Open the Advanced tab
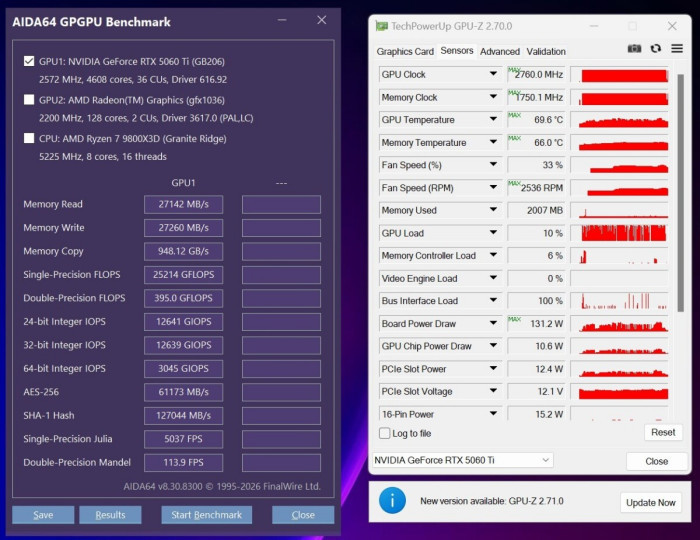The image size is (700, 540). point(500,51)
